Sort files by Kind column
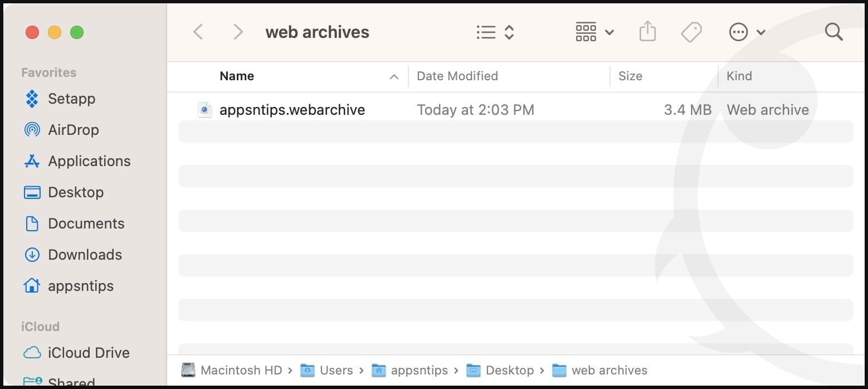 pyautogui.click(x=739, y=76)
